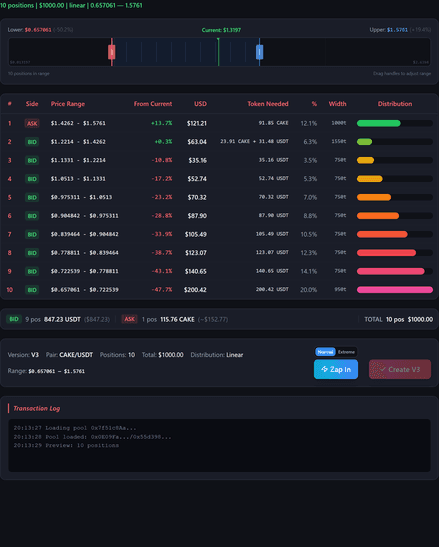This screenshot has width=439, height=547.
Task: Click the Create V3 button
Action: click(400, 369)
